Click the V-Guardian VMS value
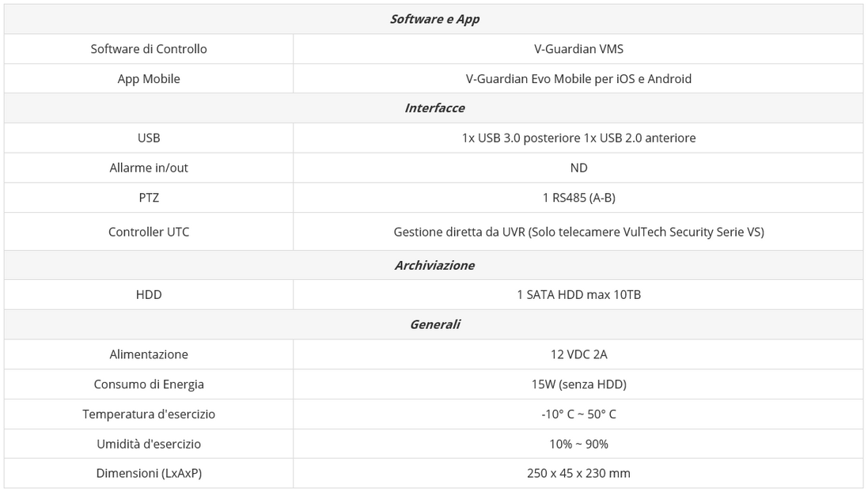 [578, 49]
